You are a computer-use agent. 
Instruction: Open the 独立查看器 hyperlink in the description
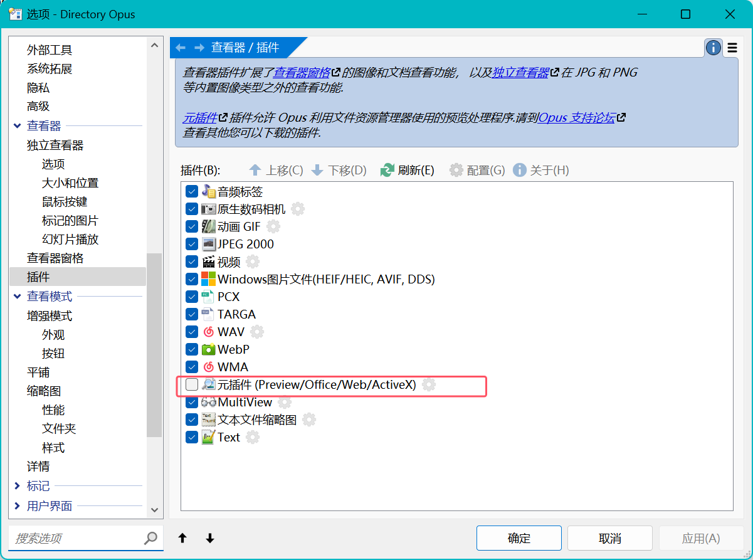click(x=520, y=73)
